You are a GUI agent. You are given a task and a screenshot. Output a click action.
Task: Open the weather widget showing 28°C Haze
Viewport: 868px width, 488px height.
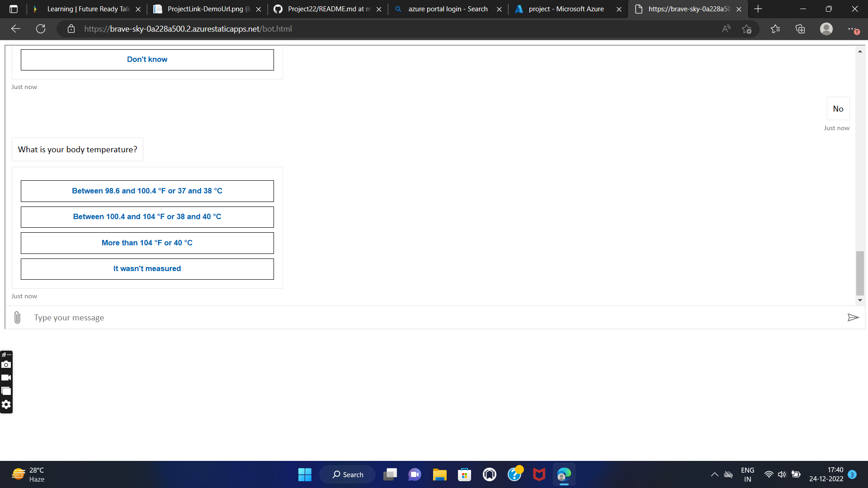(28, 474)
